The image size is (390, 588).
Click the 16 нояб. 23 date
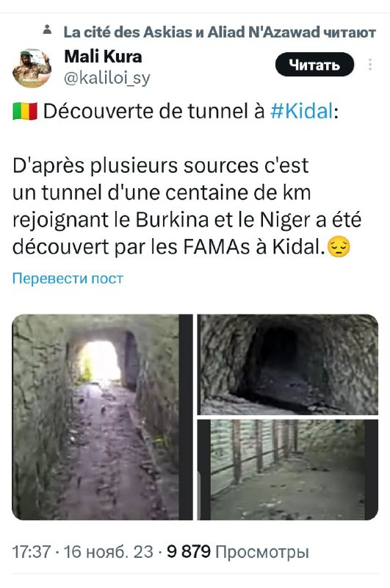pos(109,552)
